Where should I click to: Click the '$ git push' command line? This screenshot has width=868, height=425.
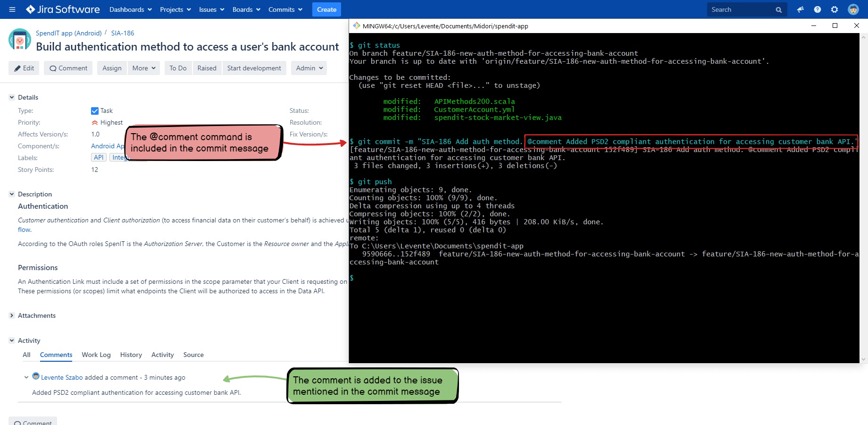371,182
